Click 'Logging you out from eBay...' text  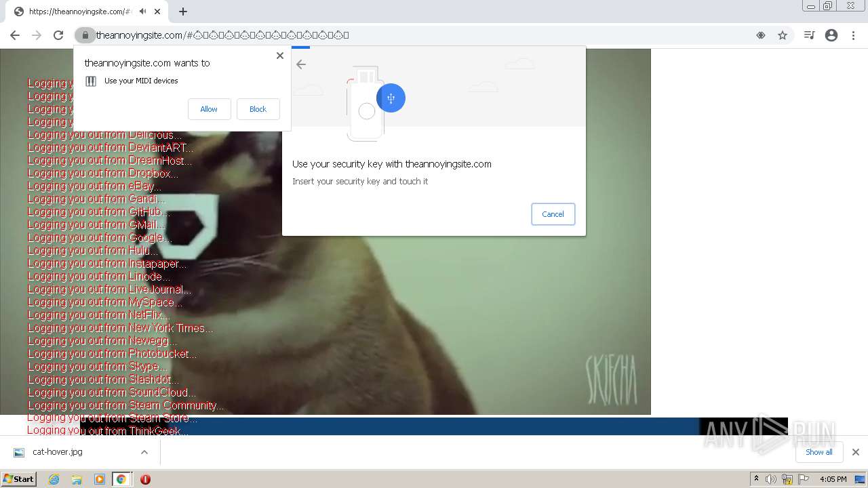coord(94,186)
